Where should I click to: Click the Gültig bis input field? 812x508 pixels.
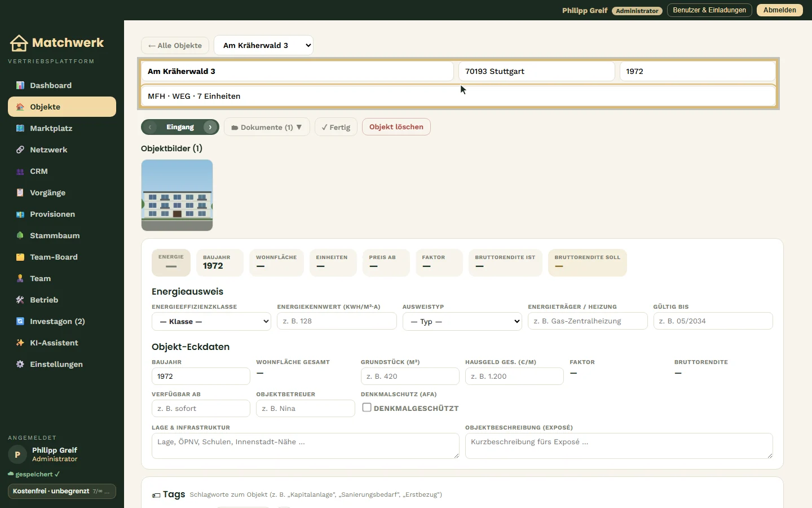[713, 321]
